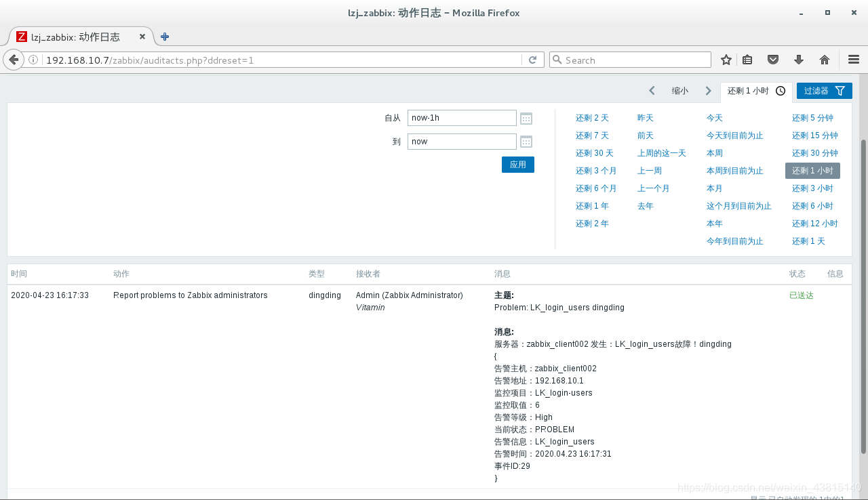Pick 今年到目前为止 time range
This screenshot has width=868, height=500.
[x=735, y=241]
